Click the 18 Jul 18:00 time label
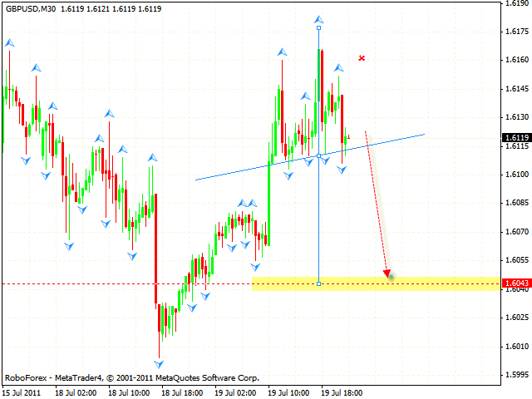The height and width of the screenshot is (399, 532). (x=182, y=393)
